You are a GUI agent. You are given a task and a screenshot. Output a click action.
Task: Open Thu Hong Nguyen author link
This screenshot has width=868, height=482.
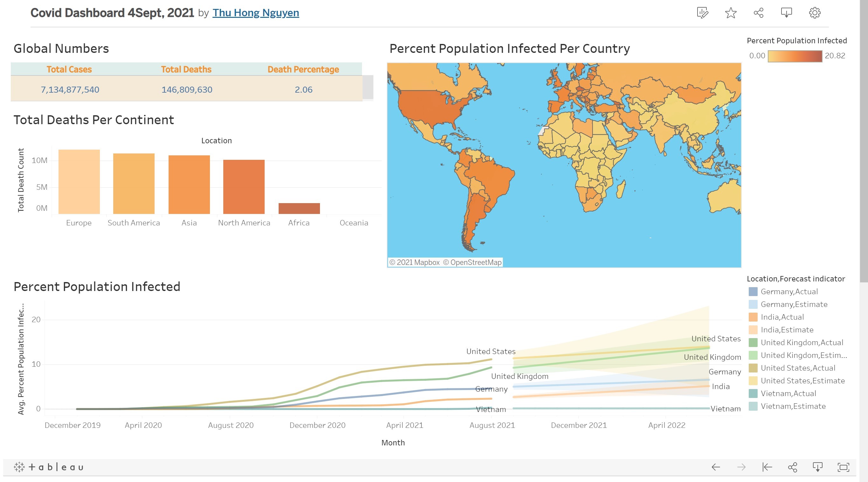[x=255, y=13]
